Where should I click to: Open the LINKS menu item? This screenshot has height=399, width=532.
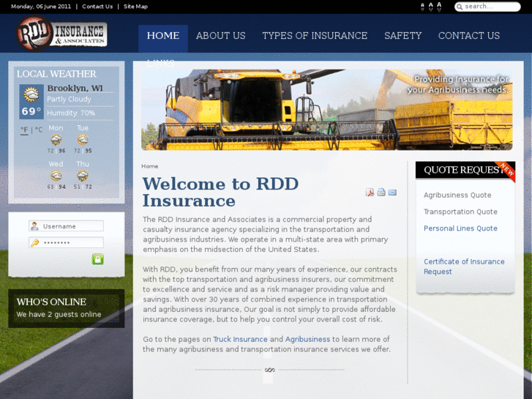coord(161,64)
